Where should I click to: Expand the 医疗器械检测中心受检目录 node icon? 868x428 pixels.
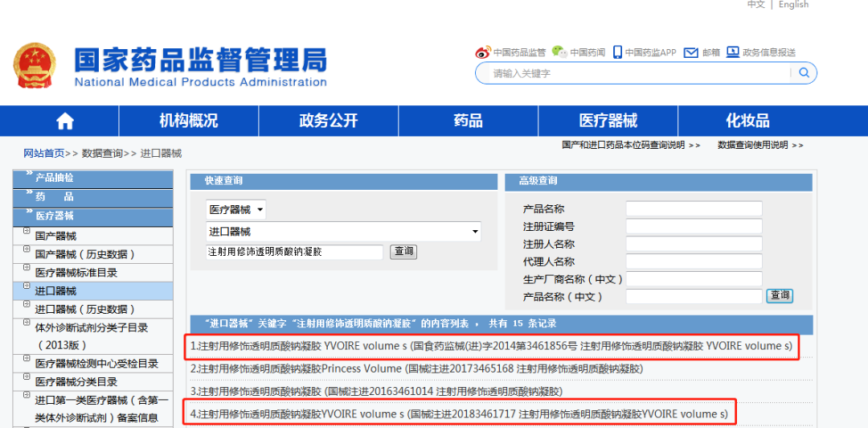coord(26,359)
